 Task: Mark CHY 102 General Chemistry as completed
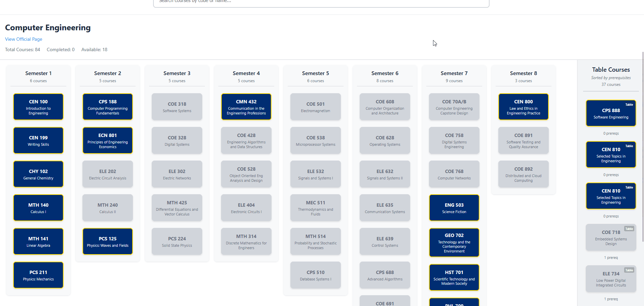click(x=38, y=174)
